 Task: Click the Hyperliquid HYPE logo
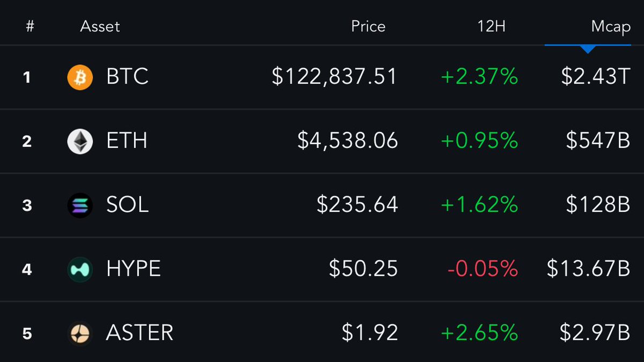pyautogui.click(x=80, y=269)
